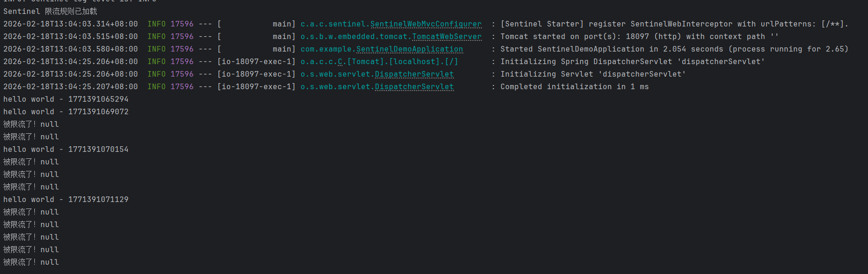Image resolution: width=868 pixels, height=274 pixels.
Task: Click the 'Completed initialization in 1 ms' text
Action: pos(574,87)
